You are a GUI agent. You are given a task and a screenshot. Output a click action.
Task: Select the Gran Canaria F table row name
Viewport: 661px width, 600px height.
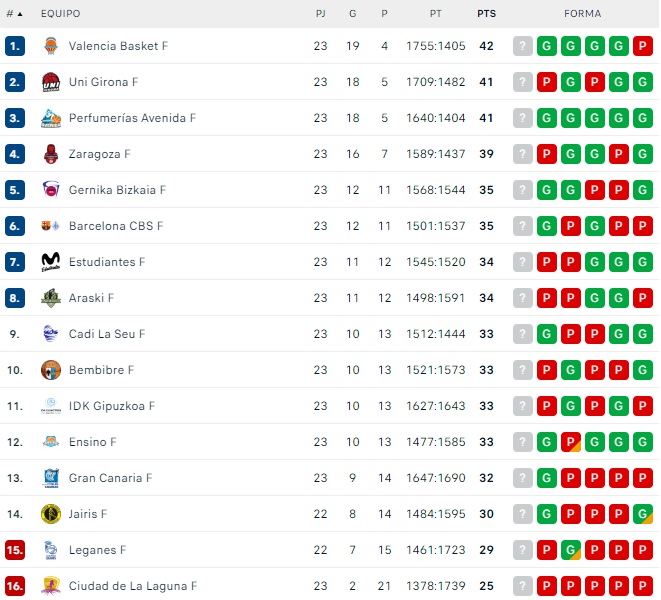pos(110,478)
